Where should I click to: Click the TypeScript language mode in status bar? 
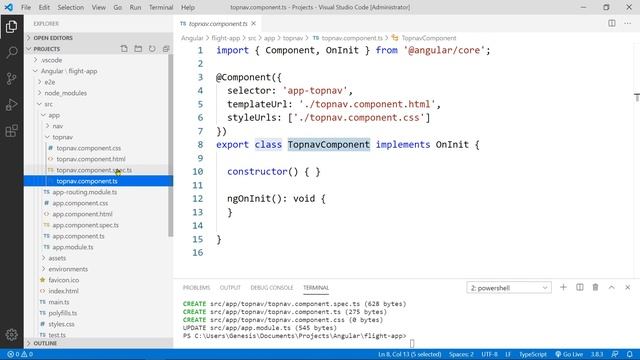(533, 354)
